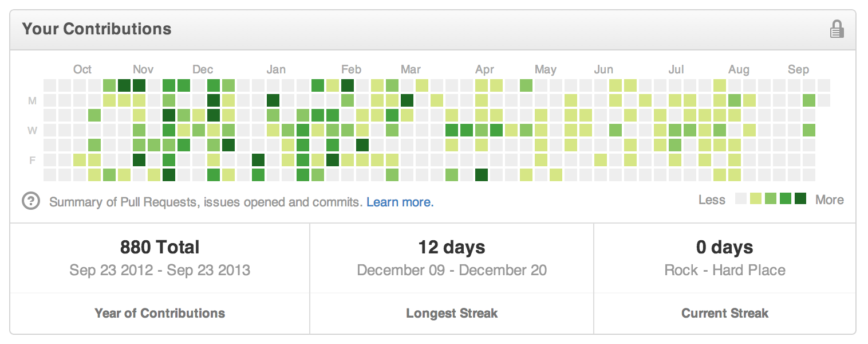
Task: Click the Your Contributions heading
Action: [x=97, y=29]
